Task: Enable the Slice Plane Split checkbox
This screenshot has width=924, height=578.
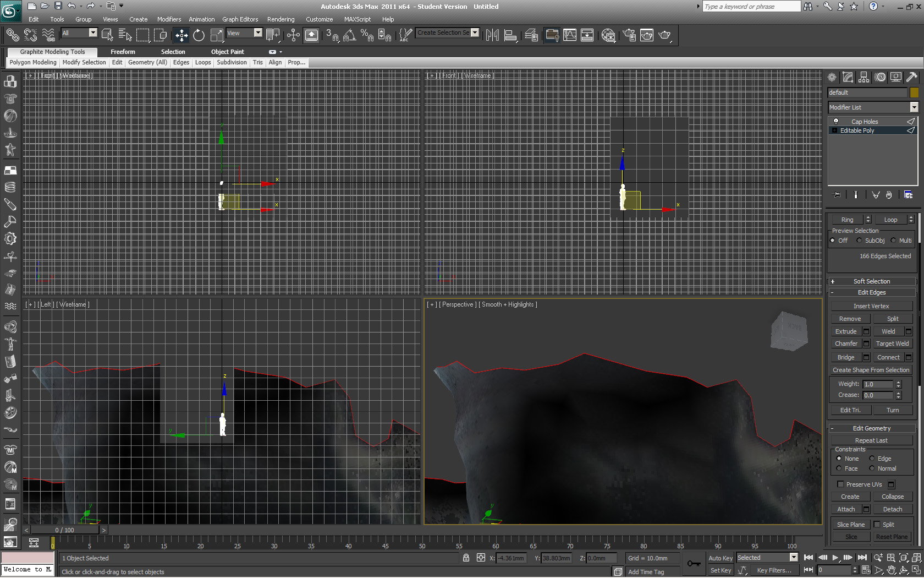Action: tap(877, 525)
